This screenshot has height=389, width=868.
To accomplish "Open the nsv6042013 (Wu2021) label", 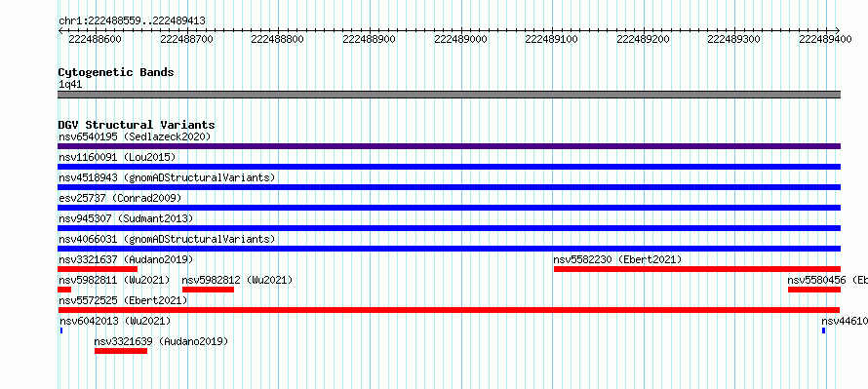I will coord(114,321).
